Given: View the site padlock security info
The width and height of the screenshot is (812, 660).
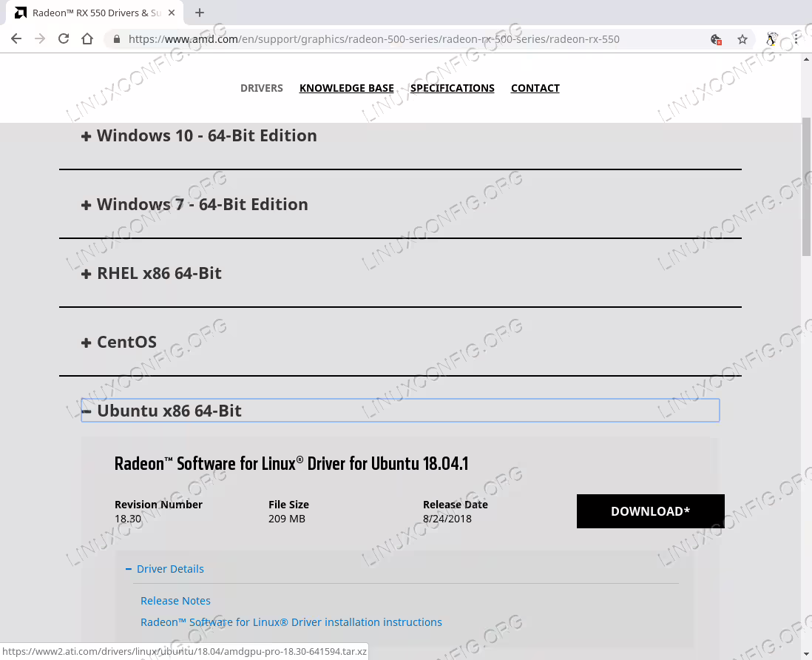Looking at the screenshot, I should click(117, 39).
